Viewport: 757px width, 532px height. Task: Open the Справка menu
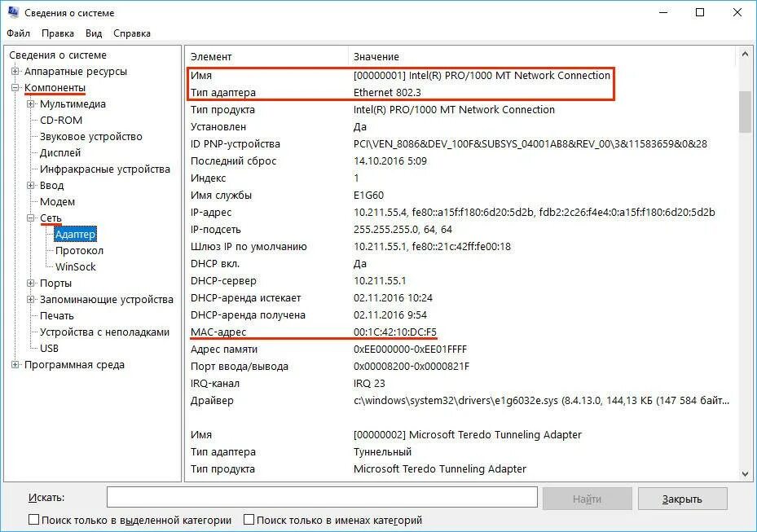point(132,33)
